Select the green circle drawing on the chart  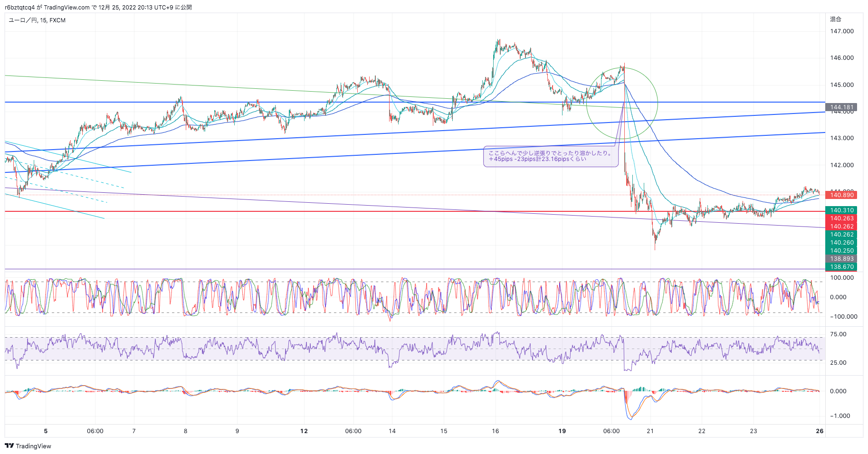pos(622,103)
